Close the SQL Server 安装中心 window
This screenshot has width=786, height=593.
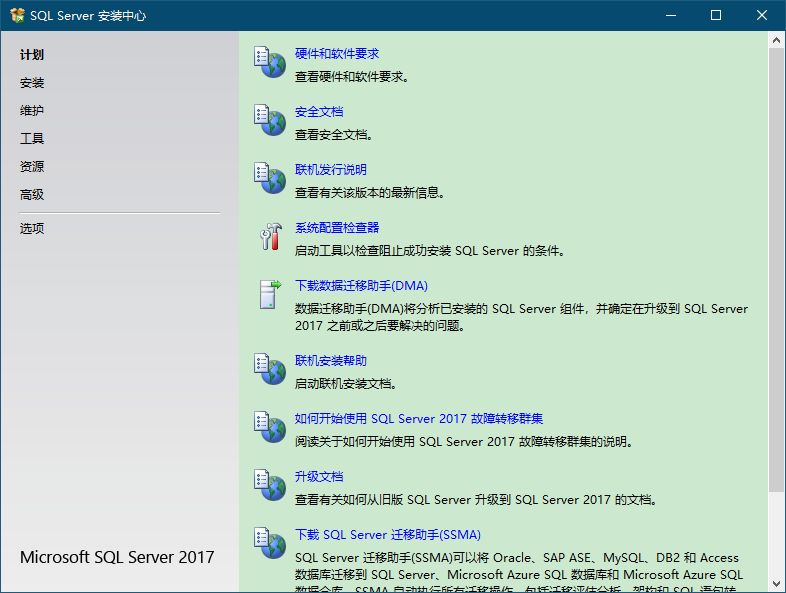pyautogui.click(x=761, y=16)
